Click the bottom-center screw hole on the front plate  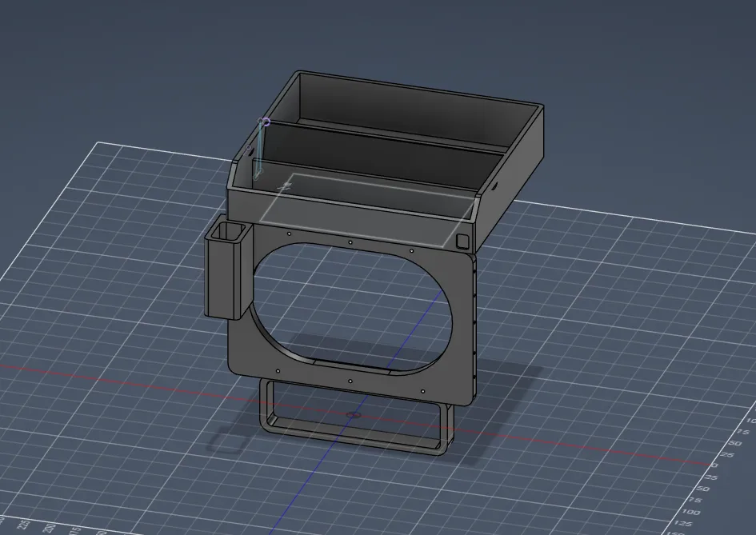350,381
